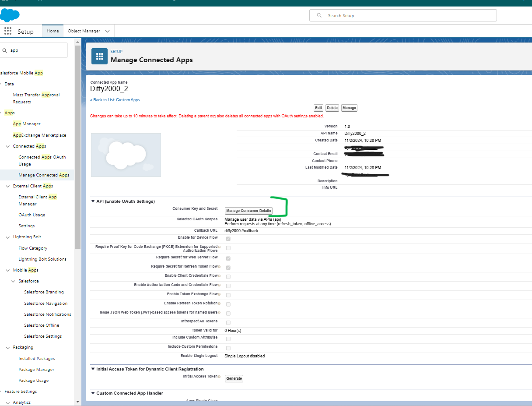532x406 pixels.
Task: Toggle Enable Client Credentials Flow checkbox
Action: (228, 277)
